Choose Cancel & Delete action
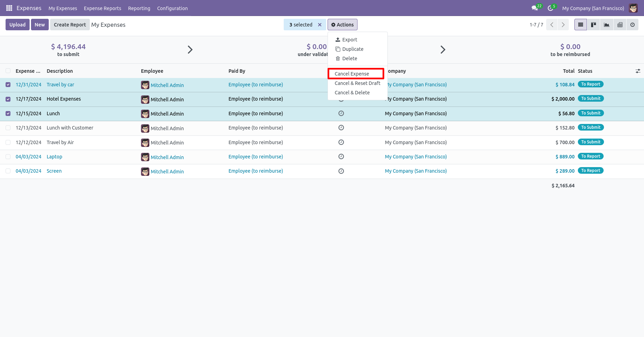Screen dimensions: 644x337 (358, 93)
